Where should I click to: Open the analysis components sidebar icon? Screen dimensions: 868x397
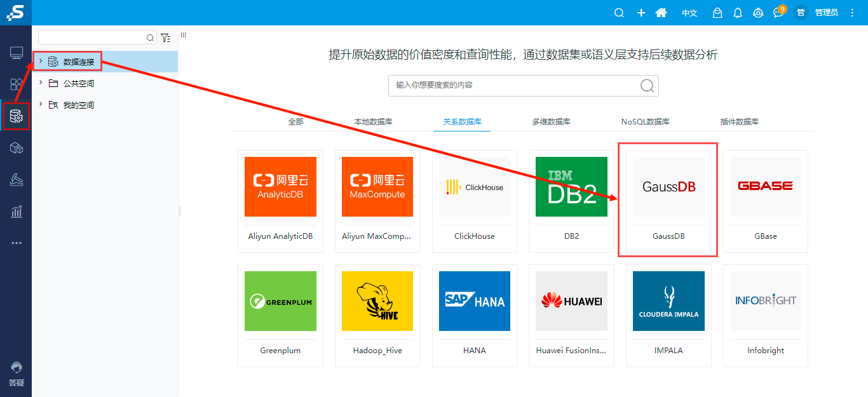pos(17,84)
